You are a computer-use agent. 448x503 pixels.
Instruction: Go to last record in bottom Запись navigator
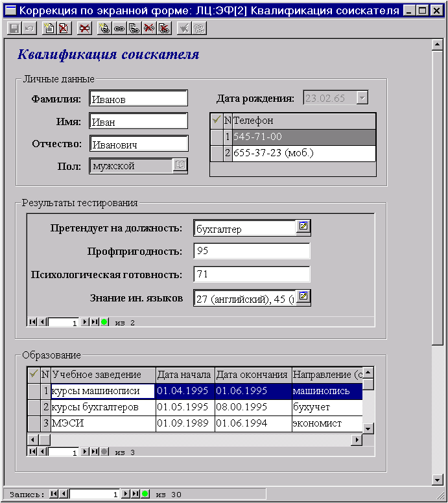click(x=136, y=494)
